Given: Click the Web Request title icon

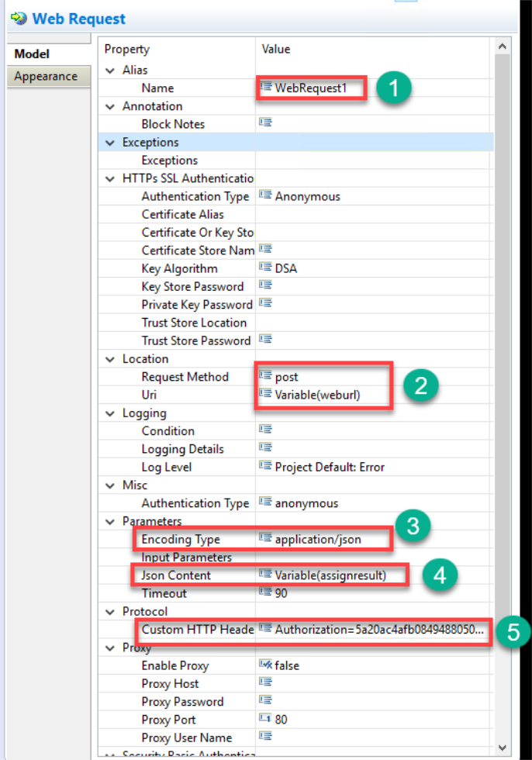Looking at the screenshot, I should [x=18, y=19].
